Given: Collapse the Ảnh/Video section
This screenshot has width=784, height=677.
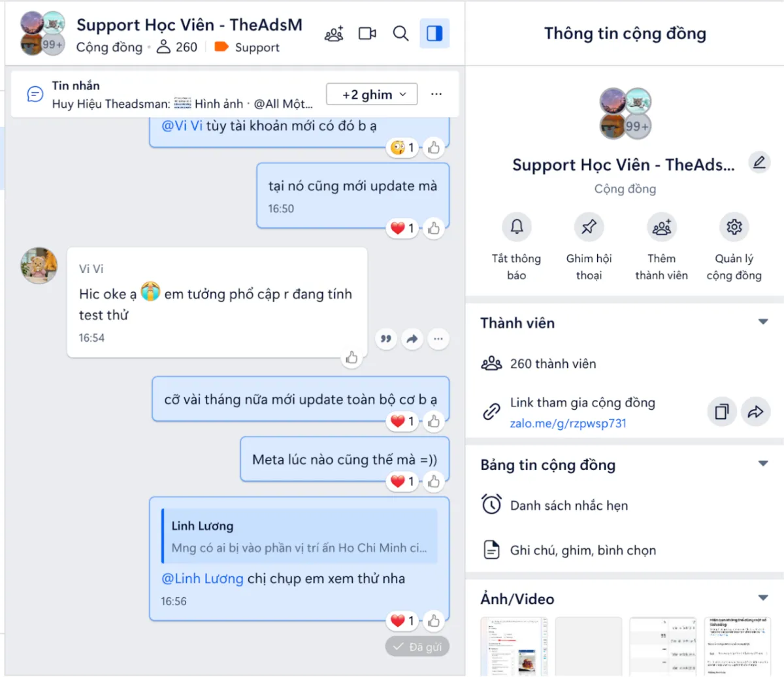Looking at the screenshot, I should (762, 598).
